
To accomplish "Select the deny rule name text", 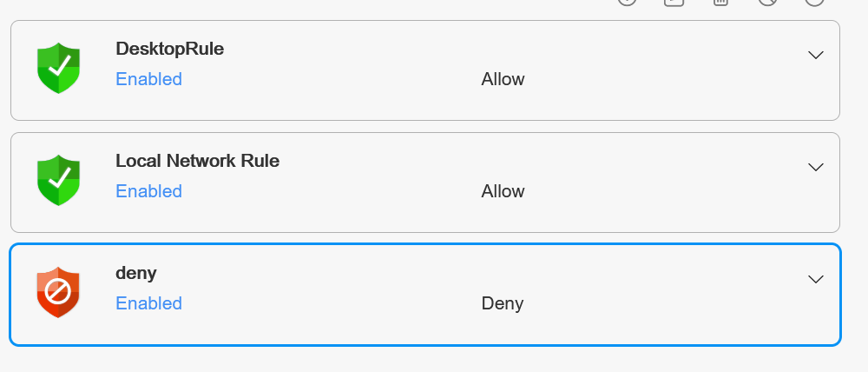I will tap(136, 273).
